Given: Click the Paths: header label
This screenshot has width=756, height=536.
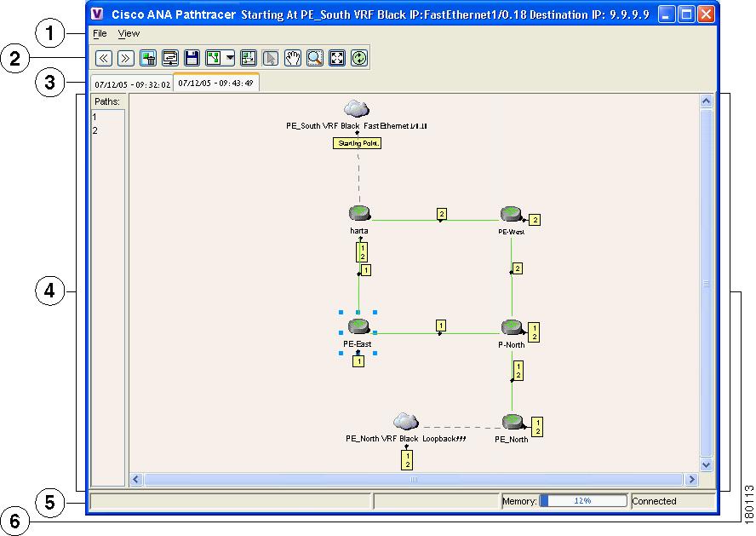Looking at the screenshot, I should pyautogui.click(x=107, y=101).
